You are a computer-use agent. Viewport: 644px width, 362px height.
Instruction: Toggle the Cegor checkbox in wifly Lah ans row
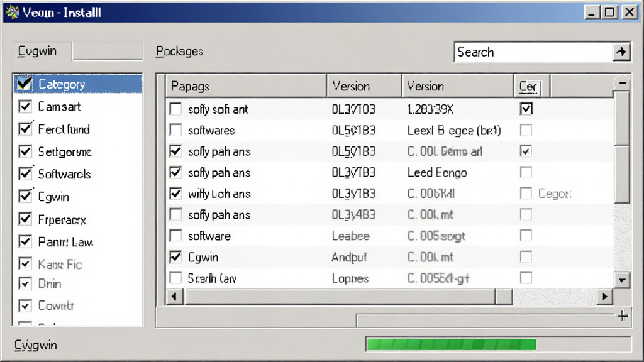point(526,194)
